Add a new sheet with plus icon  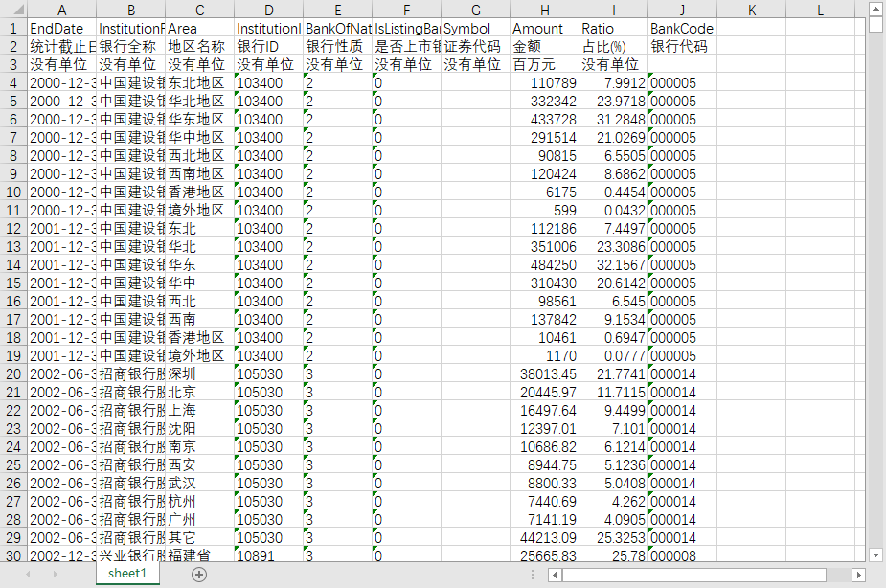click(199, 575)
